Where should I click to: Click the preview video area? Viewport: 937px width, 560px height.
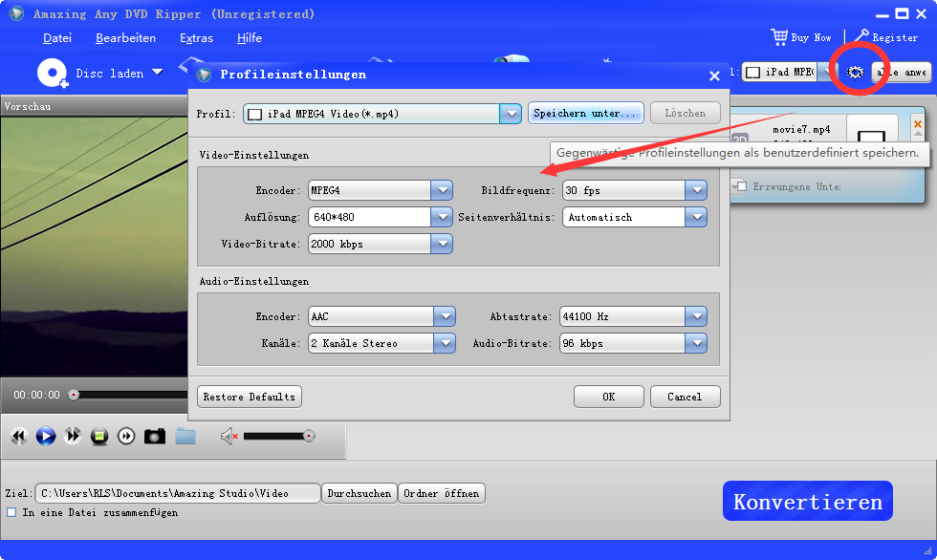(x=95, y=246)
